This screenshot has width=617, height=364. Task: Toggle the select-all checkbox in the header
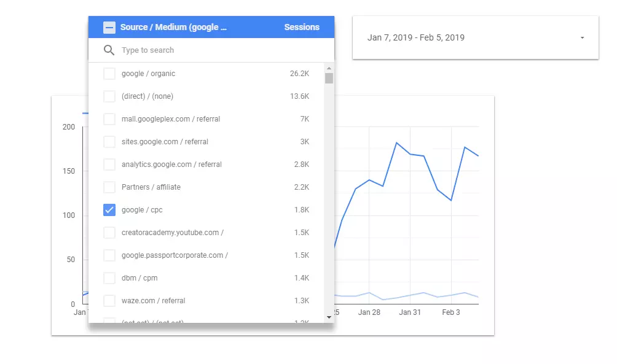tap(109, 28)
